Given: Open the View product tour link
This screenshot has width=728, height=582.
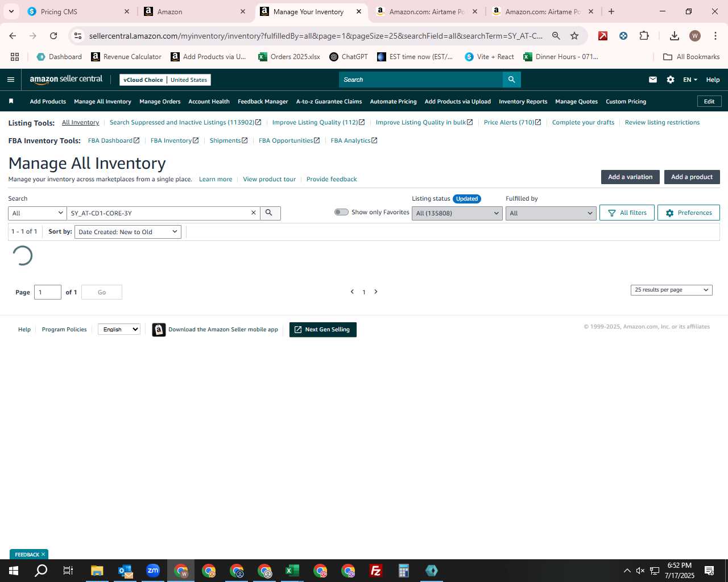Looking at the screenshot, I should pos(269,179).
